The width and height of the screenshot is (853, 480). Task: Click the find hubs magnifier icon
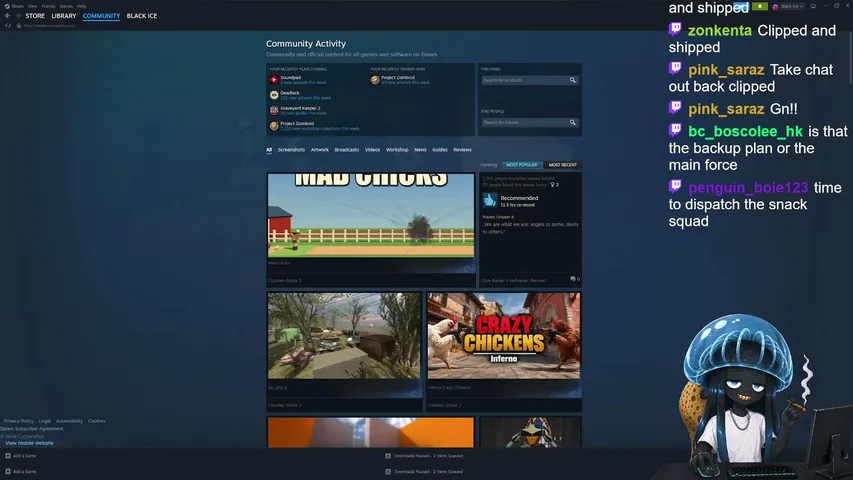coord(573,80)
